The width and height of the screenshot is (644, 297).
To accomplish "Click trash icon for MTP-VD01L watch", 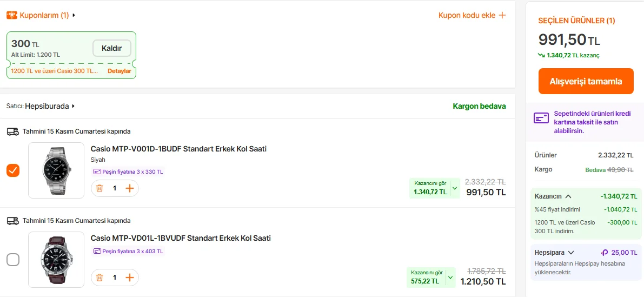I will click(x=99, y=278).
